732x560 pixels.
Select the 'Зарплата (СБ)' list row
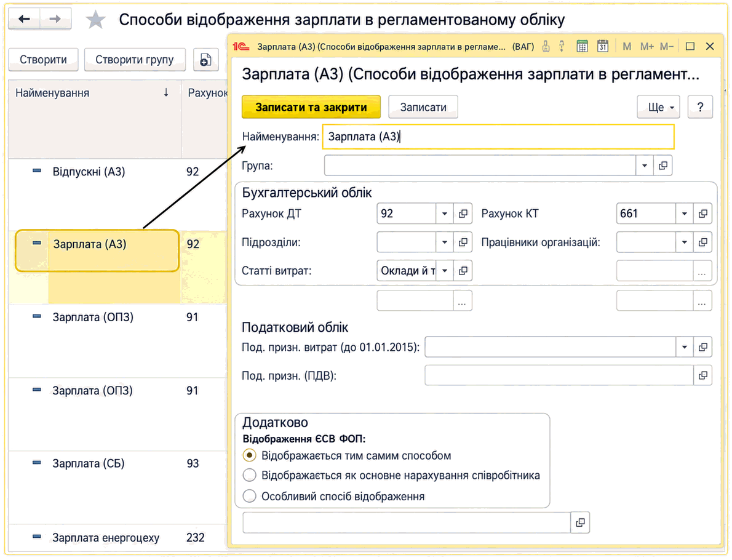(117, 487)
